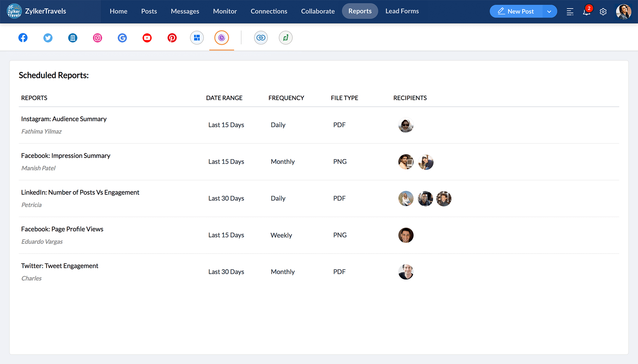Open the list menu icon
638x364 pixels.
coord(570,12)
